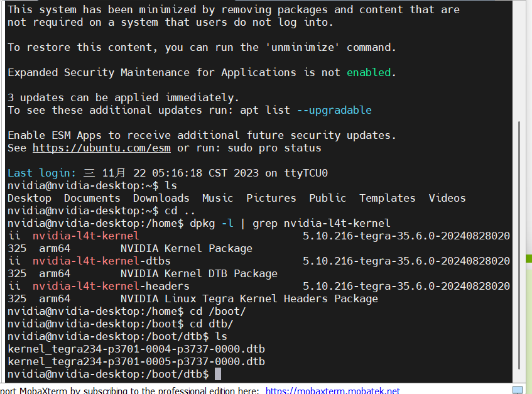Click the Pictures directory name
The image size is (532, 394).
[x=271, y=199]
